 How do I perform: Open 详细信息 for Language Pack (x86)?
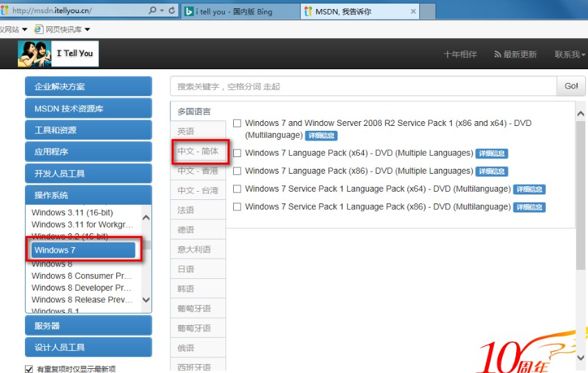click(x=492, y=172)
